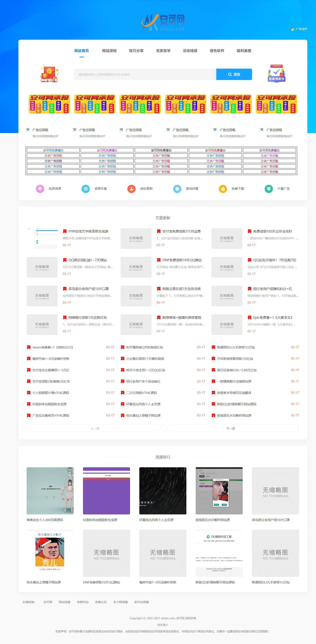Click hot icon beside 二次元导航HTML源码
The image size is (316, 644).
pyautogui.click(x=123, y=393)
